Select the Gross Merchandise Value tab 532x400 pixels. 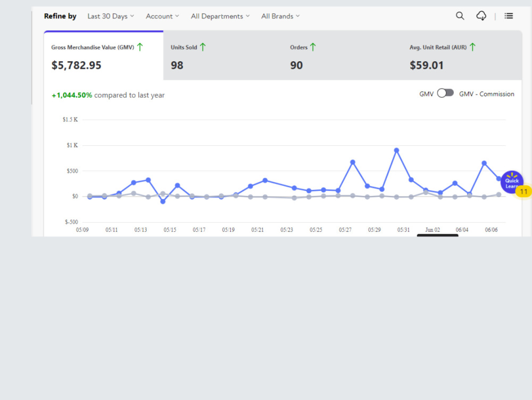104,56
